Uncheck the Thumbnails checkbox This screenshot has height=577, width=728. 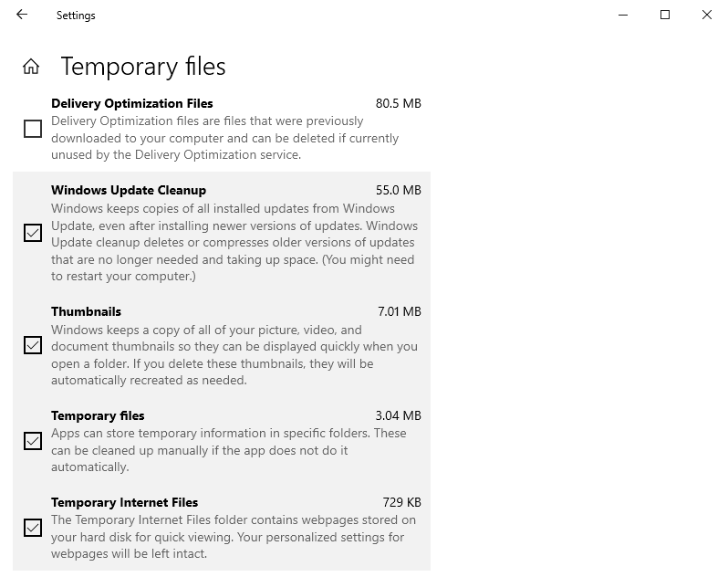[x=33, y=345]
